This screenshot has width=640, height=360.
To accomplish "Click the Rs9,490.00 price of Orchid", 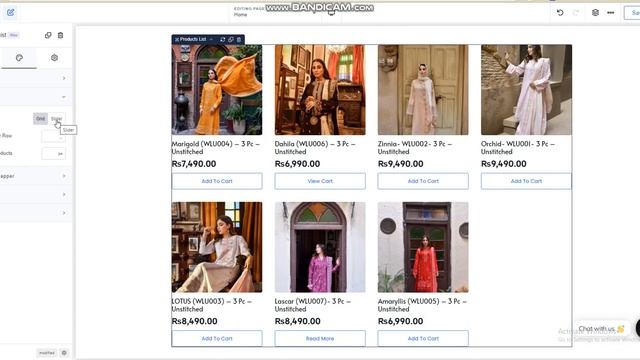I will coord(504,164).
